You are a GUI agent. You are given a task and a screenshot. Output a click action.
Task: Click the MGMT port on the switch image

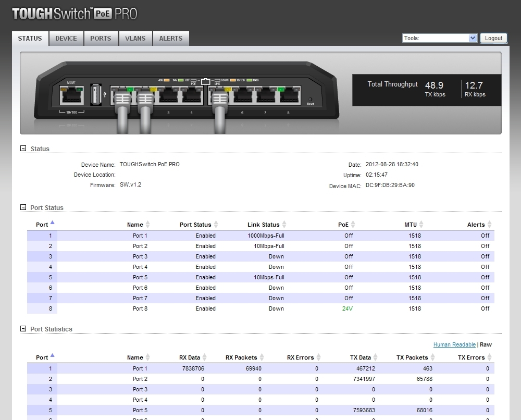pyautogui.click(x=71, y=95)
